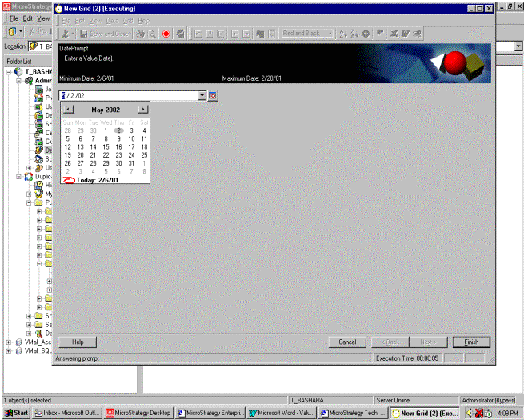This screenshot has height=420, width=524.
Task: Select May 31 in the calendar
Action: click(131, 163)
